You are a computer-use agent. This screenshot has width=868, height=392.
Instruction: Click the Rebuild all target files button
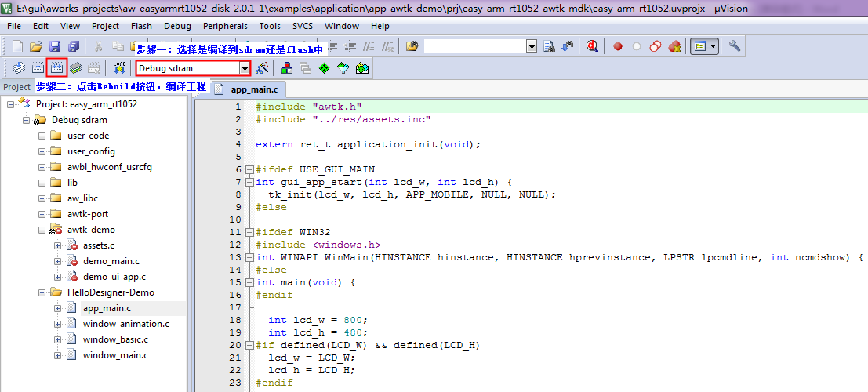click(x=56, y=68)
